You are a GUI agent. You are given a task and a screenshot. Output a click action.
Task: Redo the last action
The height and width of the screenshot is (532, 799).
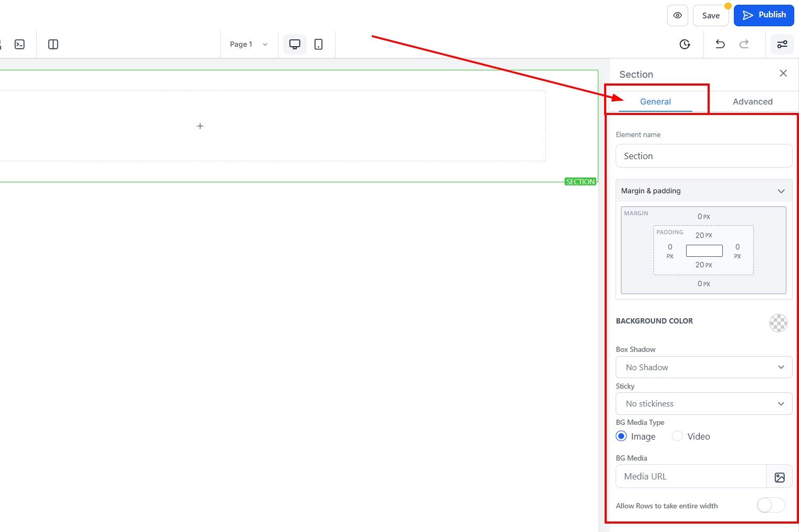tap(744, 45)
